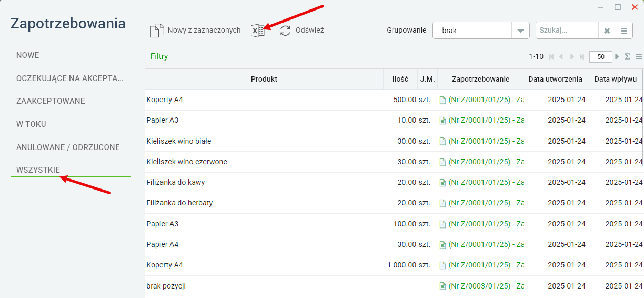
Task: Click document icon in Filiżanka do herbaty row
Action: [442, 203]
